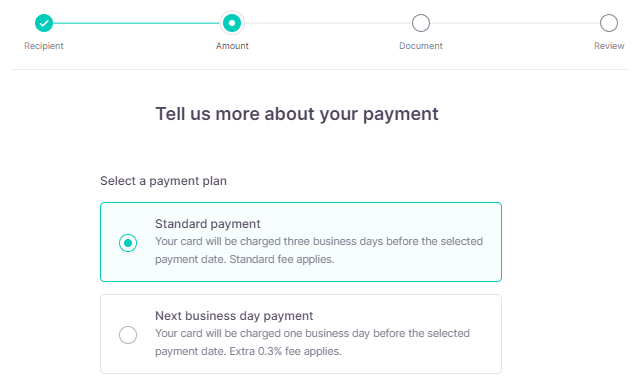Click the Extra 0.3% fee description text
This screenshot has height=386, width=632.
tap(312, 342)
